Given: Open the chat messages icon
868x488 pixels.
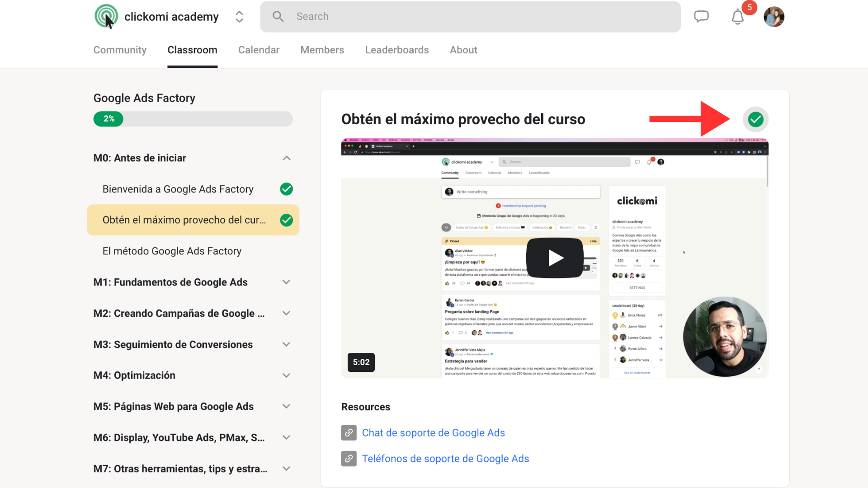Looking at the screenshot, I should pyautogui.click(x=701, y=17).
